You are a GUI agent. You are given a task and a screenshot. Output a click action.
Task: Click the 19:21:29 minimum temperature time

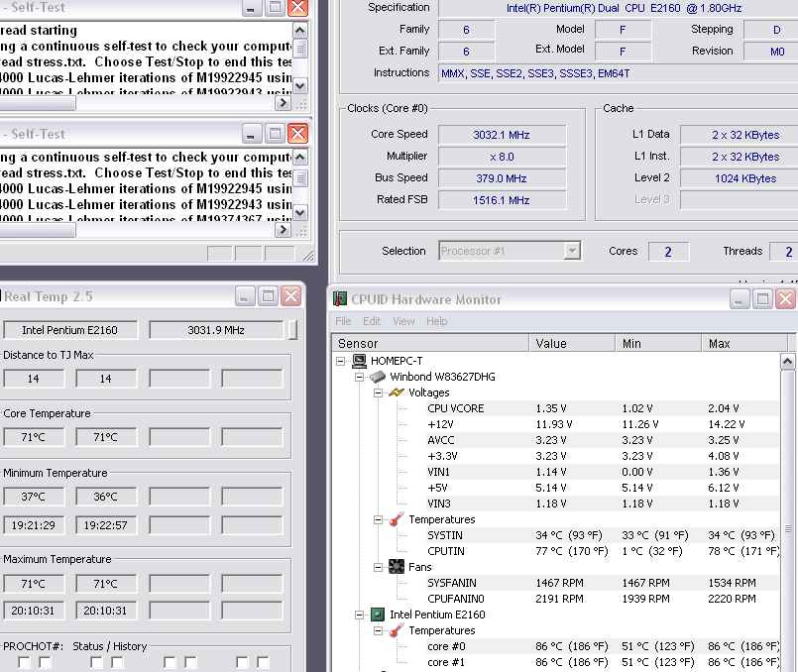click(34, 525)
